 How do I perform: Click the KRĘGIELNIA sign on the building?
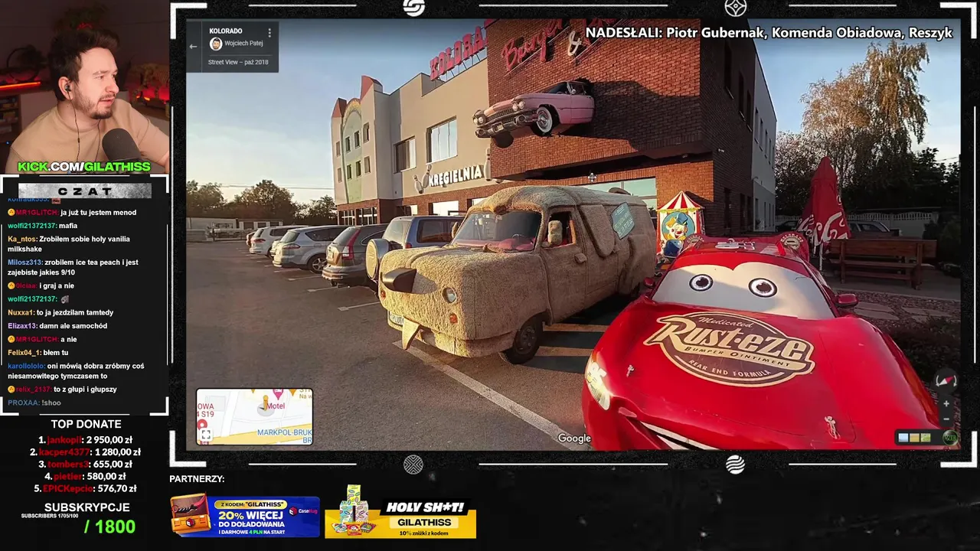(455, 178)
